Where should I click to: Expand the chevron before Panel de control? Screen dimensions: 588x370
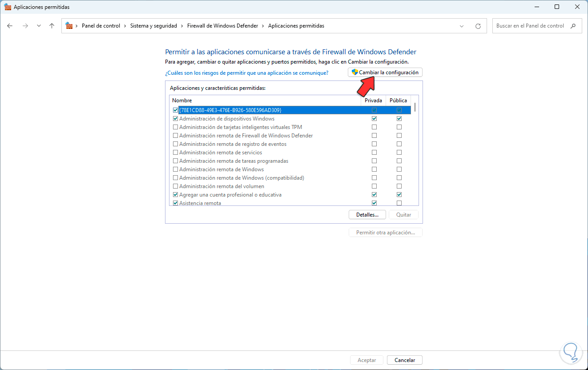77,26
